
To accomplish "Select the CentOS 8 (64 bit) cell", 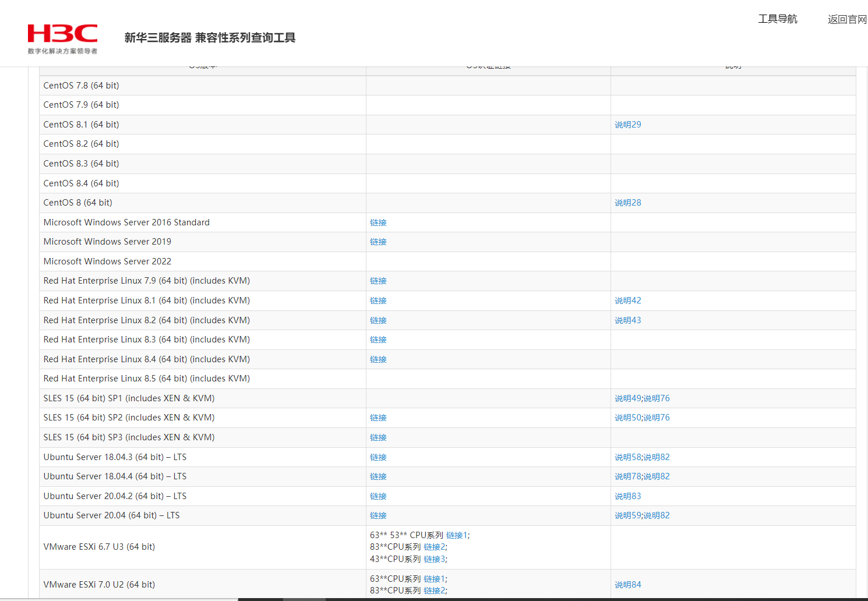I will point(203,203).
